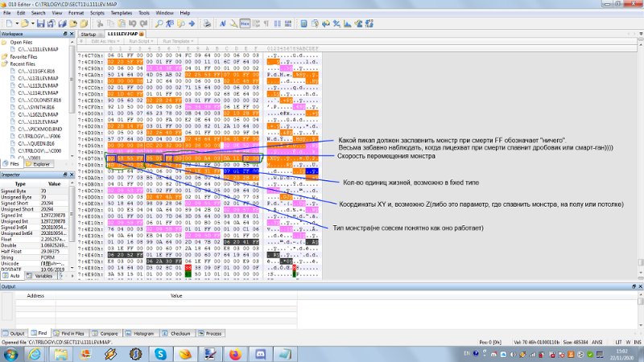Click the Histogram chart toolbar icon
Screen dimensions: 644x362
[348, 23]
